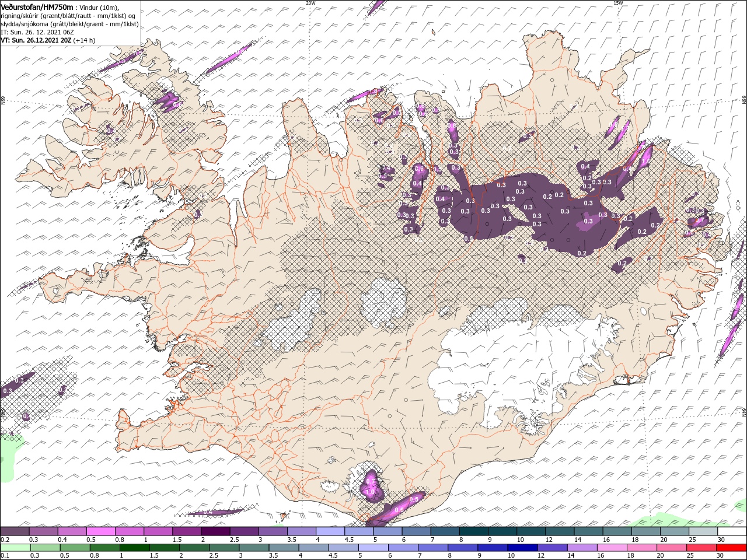The width and height of the screenshot is (747, 560).
Task: Pick bottom-row legend swatch between 0.1 and 0.3
Action: pos(15,548)
